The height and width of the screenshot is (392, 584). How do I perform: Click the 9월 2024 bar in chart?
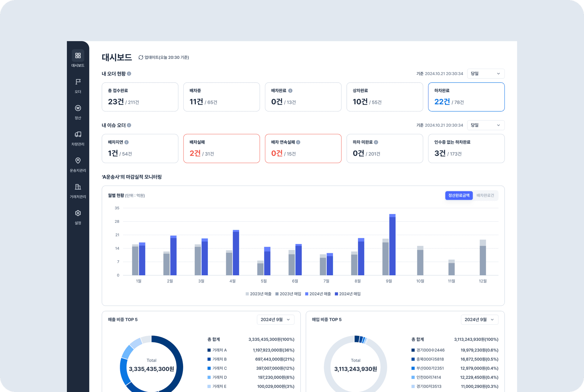tap(392, 245)
